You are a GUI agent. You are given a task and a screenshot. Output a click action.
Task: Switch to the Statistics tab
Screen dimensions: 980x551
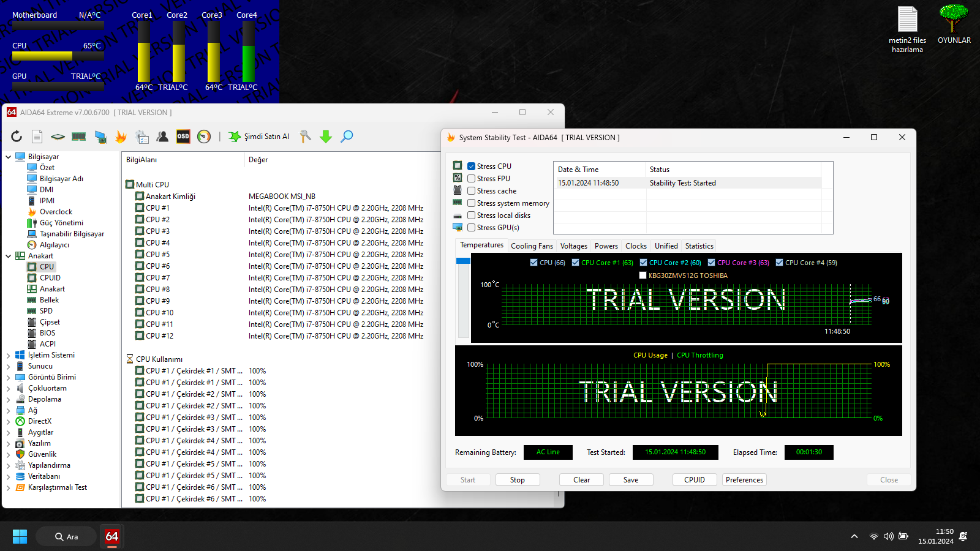[699, 246]
